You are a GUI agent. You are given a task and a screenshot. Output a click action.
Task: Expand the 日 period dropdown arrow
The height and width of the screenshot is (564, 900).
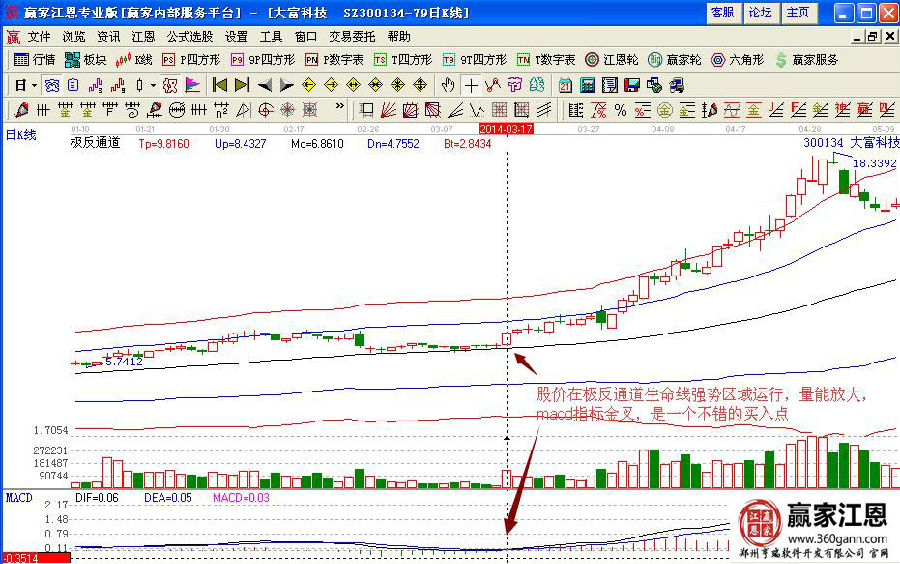click(x=33, y=85)
